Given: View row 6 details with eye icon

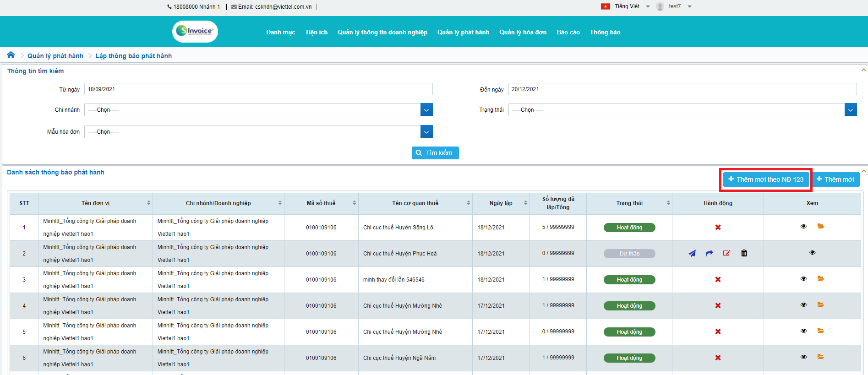Looking at the screenshot, I should coord(803,357).
